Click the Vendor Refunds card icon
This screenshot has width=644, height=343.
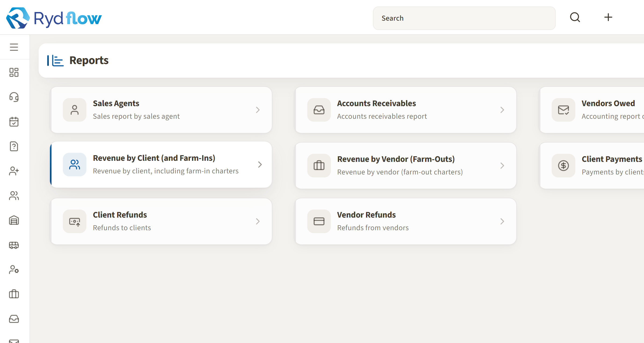[x=319, y=221]
